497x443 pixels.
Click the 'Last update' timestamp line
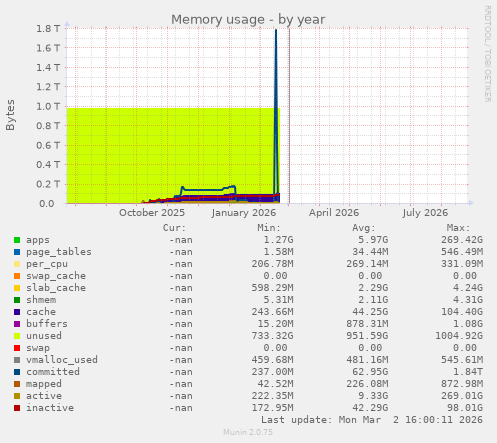pos(372,420)
